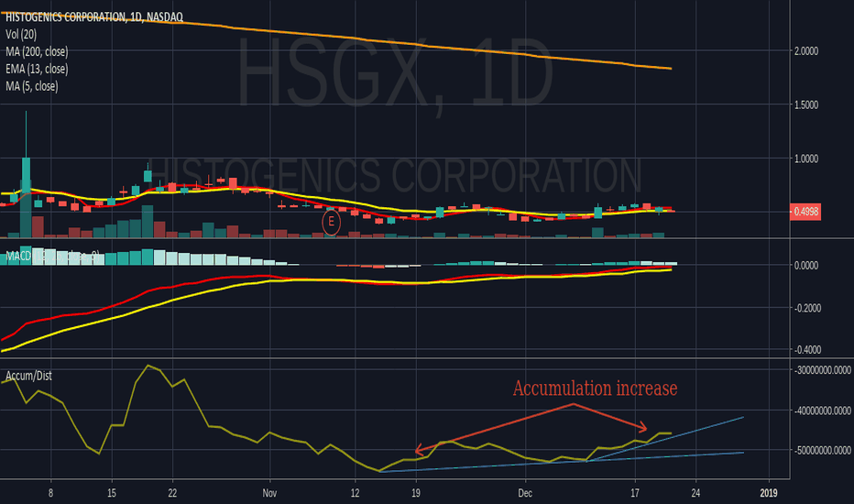This screenshot has height=504, width=854.
Task: Click the 1.5000 price axis label
Action: click(806, 105)
